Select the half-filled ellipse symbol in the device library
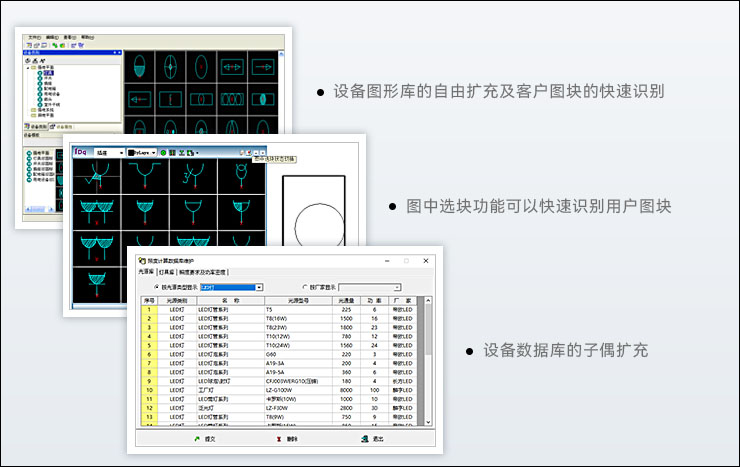 point(139,68)
